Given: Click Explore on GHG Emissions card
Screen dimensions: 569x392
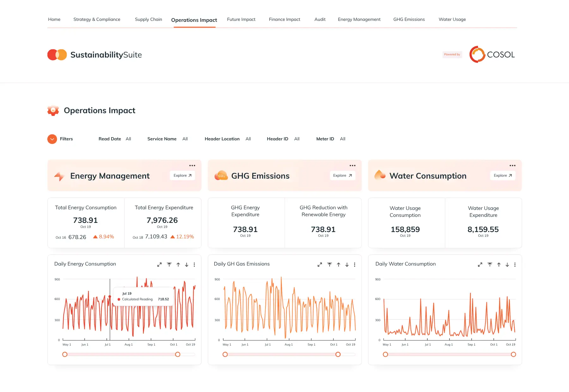Looking at the screenshot, I should (343, 175).
